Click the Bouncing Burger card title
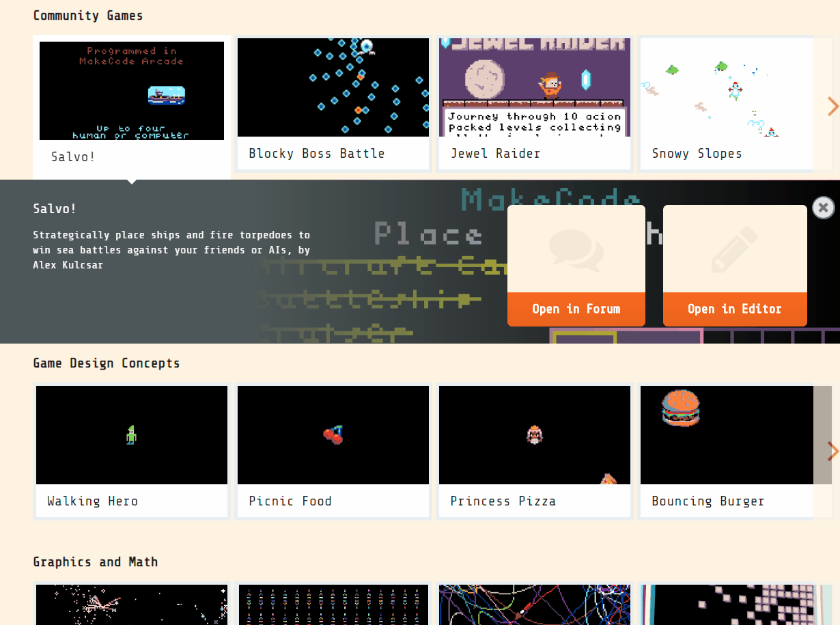This screenshot has width=840, height=625. 708,501
